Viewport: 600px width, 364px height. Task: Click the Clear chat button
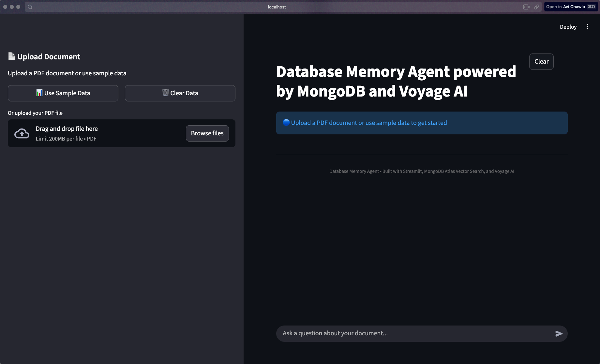pos(541,62)
